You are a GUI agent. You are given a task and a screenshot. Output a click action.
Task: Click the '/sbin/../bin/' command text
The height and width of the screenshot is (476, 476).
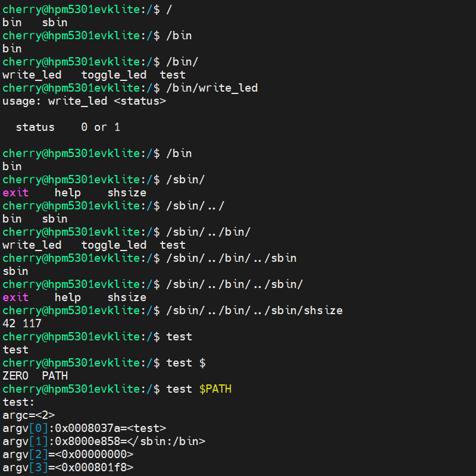click(x=208, y=232)
